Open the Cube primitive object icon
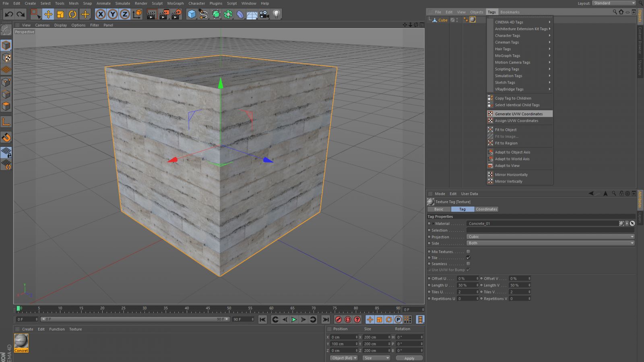The width and height of the screenshot is (644, 362). coord(192,14)
